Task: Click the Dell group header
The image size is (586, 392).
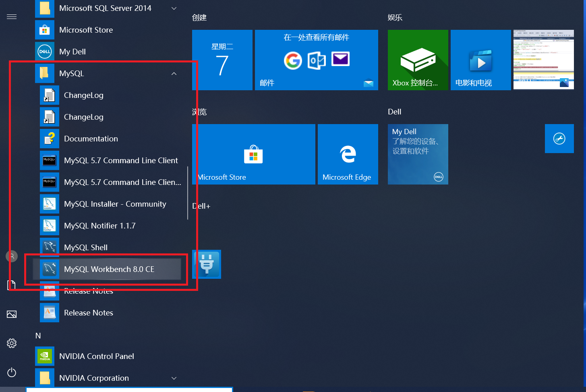Action: 395,112
